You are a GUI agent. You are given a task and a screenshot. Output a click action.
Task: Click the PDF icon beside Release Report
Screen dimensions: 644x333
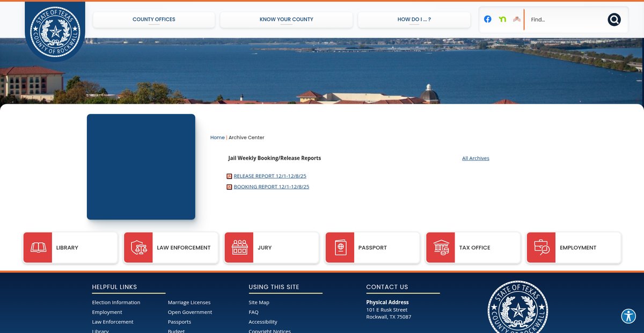229,176
